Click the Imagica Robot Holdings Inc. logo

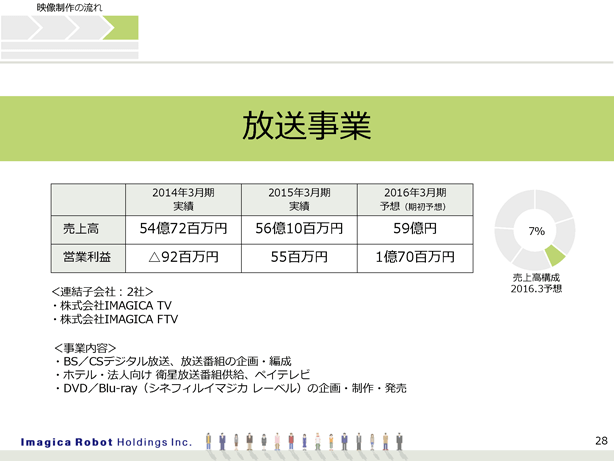106,442
